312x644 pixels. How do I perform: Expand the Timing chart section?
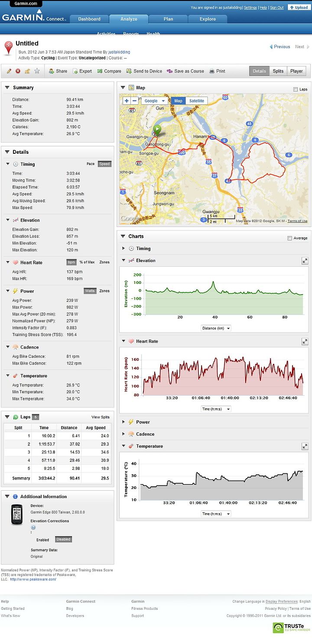tap(123, 249)
